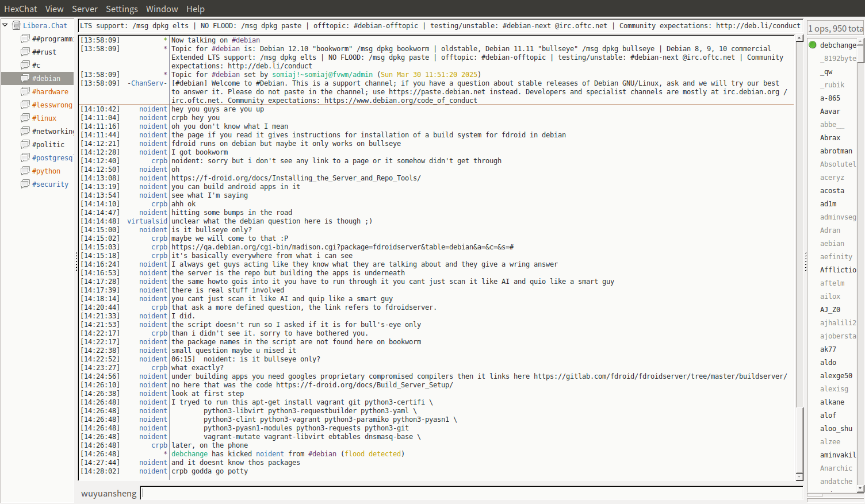Image resolution: width=865 pixels, height=504 pixels.
Task: Open the f-droid Installing Server and Repo Tools link
Action: pyautogui.click(x=296, y=178)
